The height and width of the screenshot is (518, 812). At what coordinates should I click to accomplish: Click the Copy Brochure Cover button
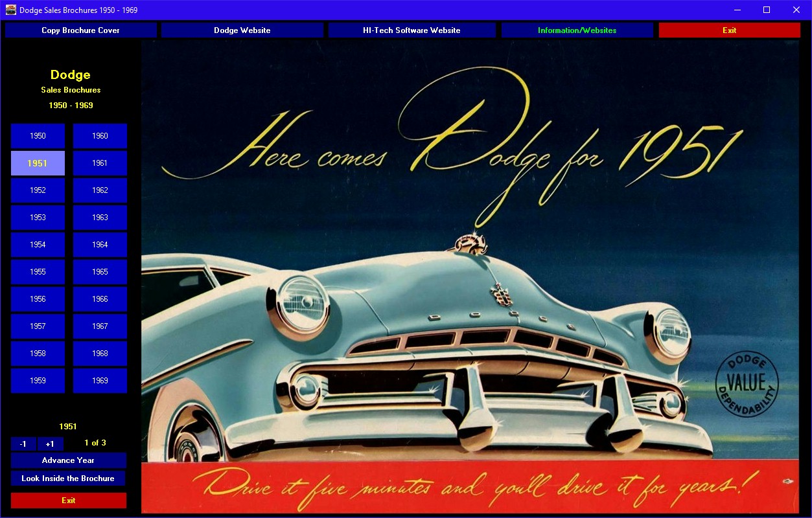[x=81, y=30]
